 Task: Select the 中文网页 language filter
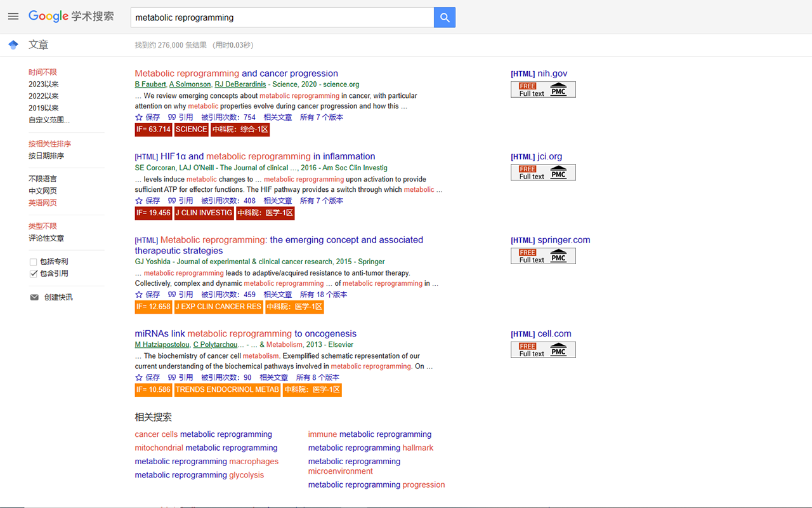click(43, 189)
